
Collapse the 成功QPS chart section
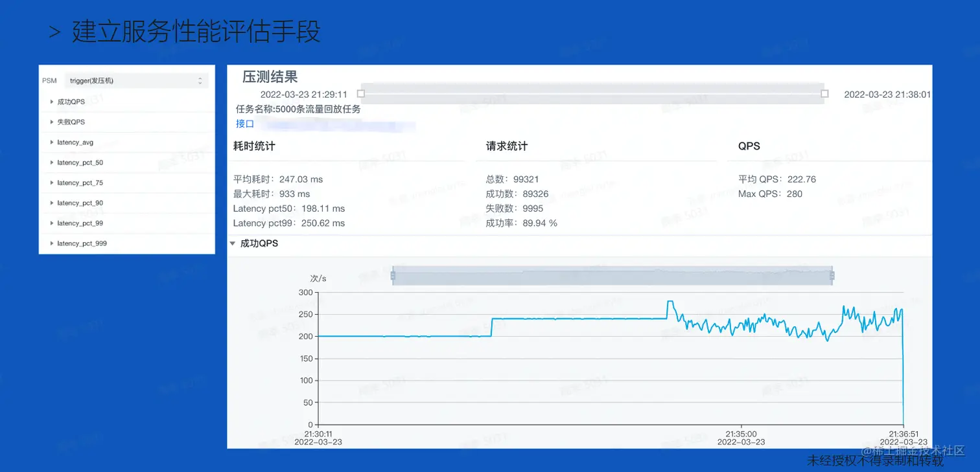pos(233,243)
